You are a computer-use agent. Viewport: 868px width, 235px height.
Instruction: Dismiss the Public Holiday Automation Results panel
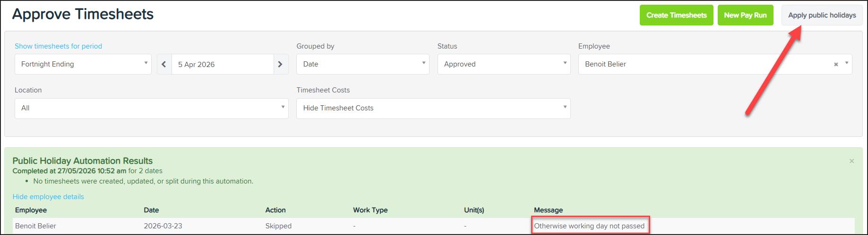851,161
